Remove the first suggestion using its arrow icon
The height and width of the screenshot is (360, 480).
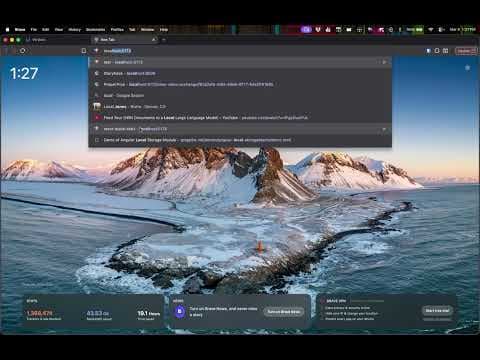coord(384,62)
